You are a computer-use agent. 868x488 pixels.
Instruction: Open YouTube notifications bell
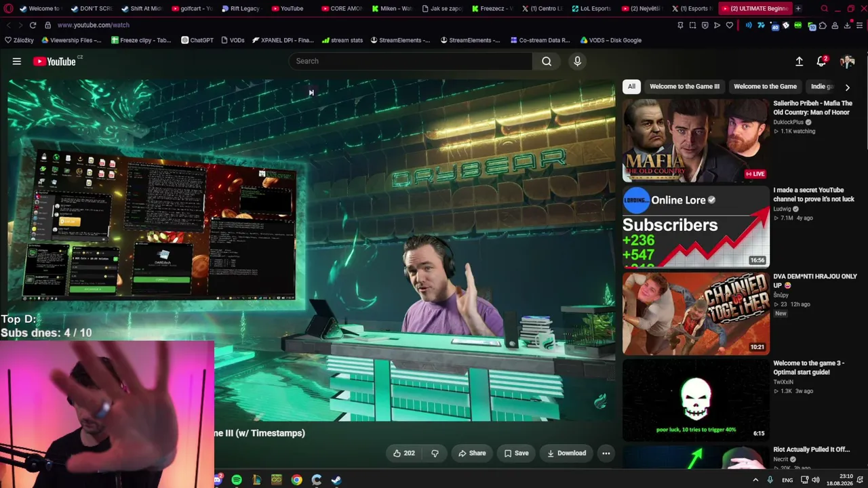point(821,62)
